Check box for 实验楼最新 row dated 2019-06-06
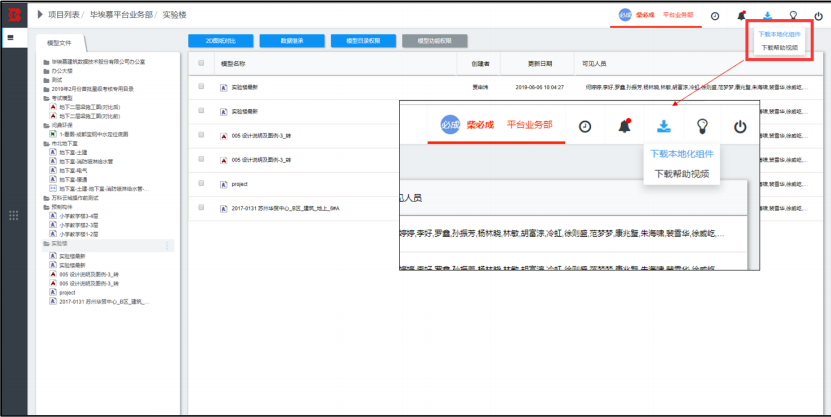831x417 pixels. point(201,86)
